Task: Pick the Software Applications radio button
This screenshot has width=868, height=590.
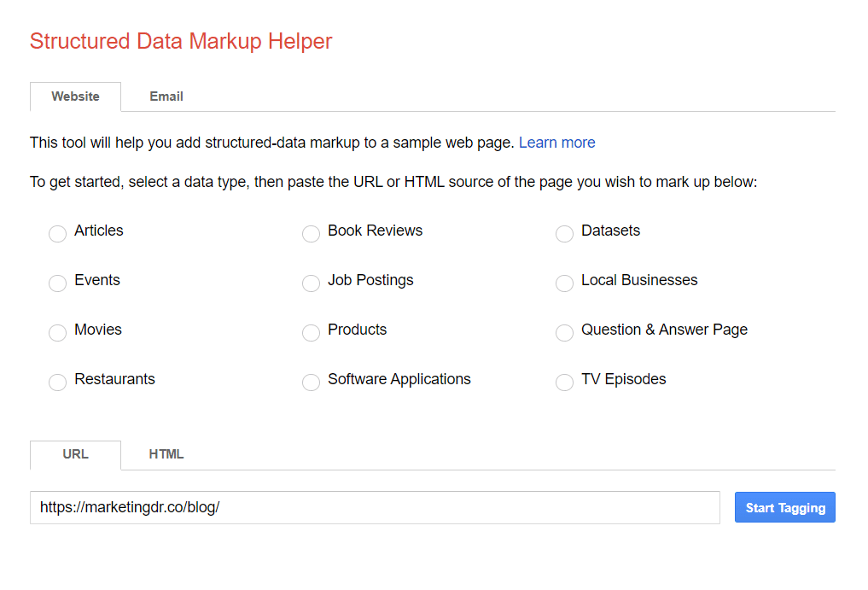Action: click(311, 382)
